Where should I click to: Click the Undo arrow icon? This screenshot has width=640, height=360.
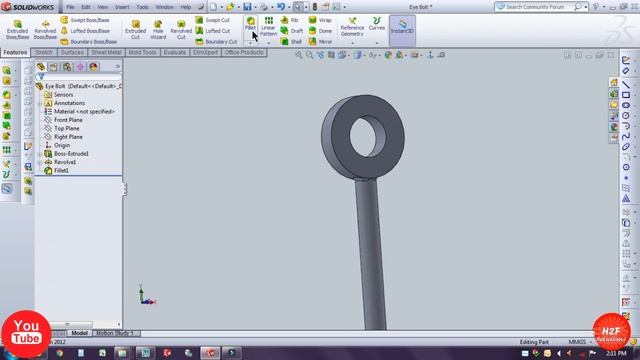[281, 7]
